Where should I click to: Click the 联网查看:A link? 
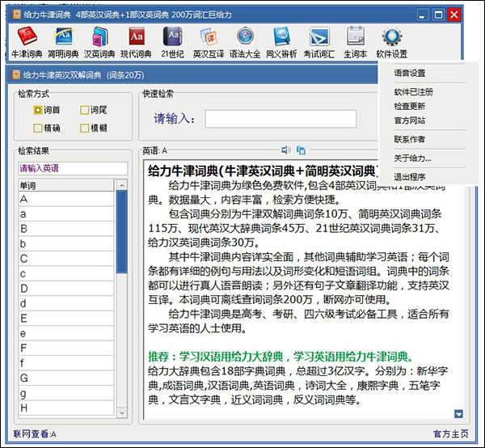click(35, 434)
